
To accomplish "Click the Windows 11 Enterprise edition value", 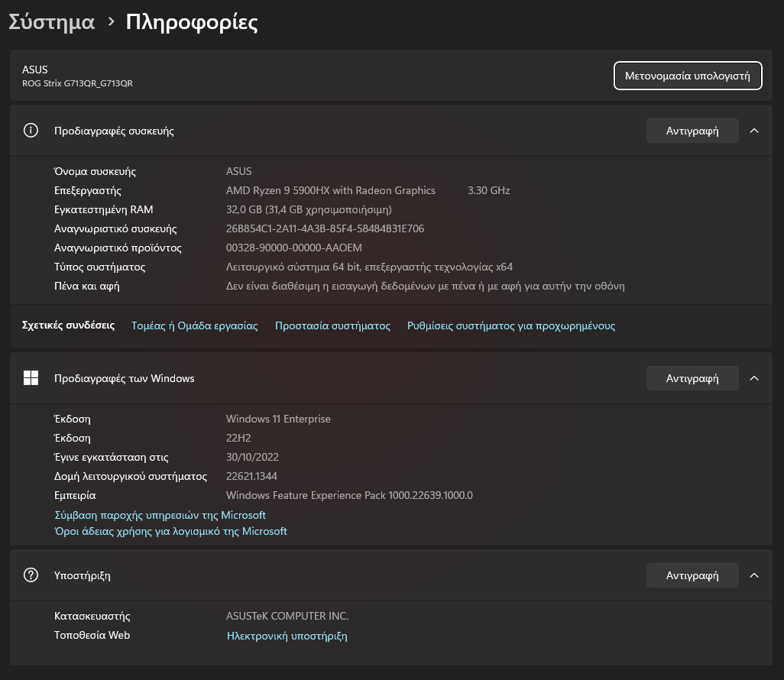I will pyautogui.click(x=278, y=419).
